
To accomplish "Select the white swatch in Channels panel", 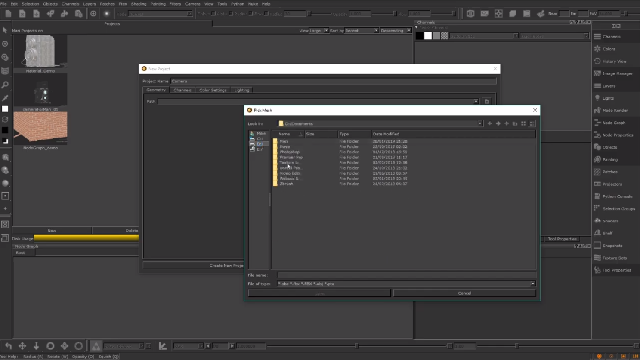I will coord(428,36).
